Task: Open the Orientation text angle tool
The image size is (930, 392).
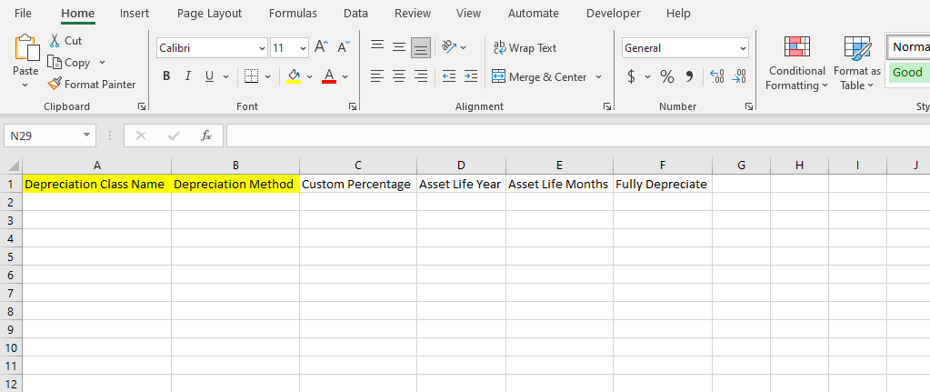Action: [450, 47]
